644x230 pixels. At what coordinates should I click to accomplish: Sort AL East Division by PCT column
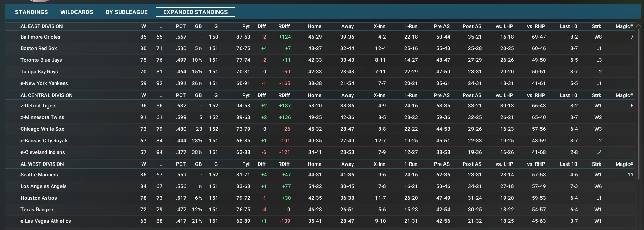(181, 26)
